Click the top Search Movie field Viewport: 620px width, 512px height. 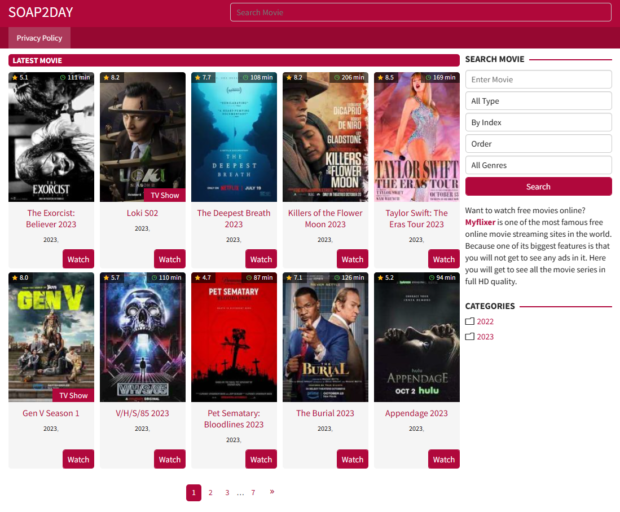(420, 13)
